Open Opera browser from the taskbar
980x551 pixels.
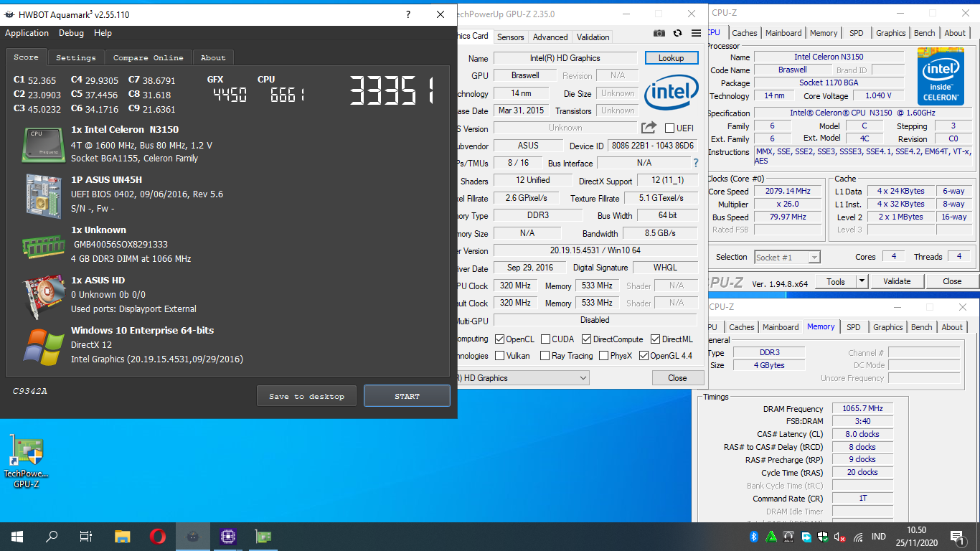[x=158, y=536]
